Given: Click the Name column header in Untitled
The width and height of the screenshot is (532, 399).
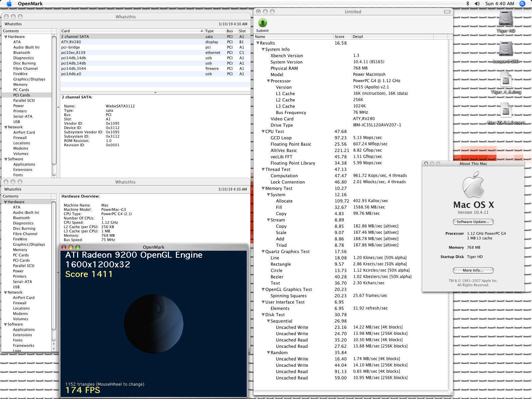Looking at the screenshot, I should click(x=294, y=37).
